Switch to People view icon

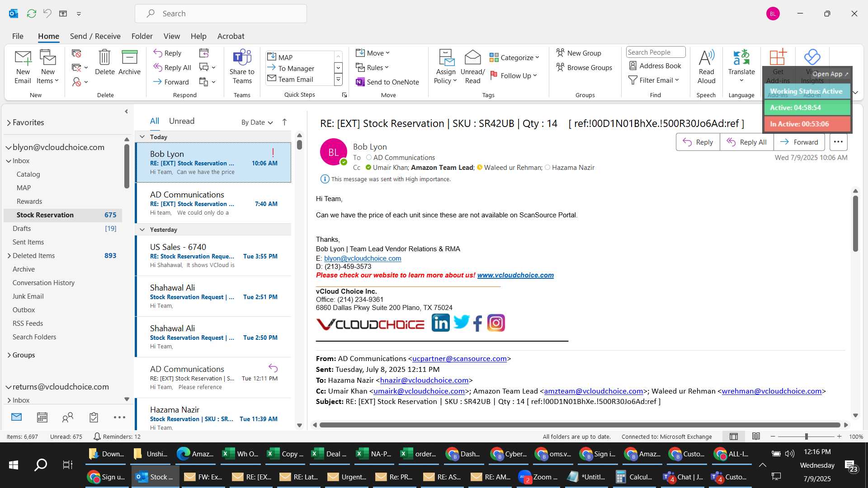(x=68, y=417)
